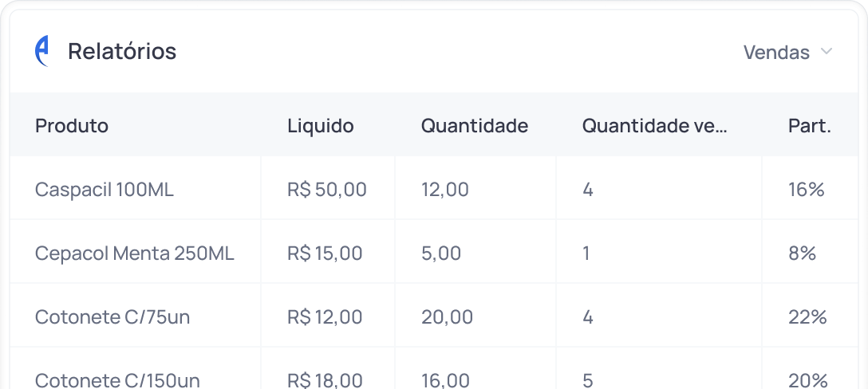Click the 12,00 quantity for Caspacil
The width and height of the screenshot is (868, 389).
click(444, 190)
